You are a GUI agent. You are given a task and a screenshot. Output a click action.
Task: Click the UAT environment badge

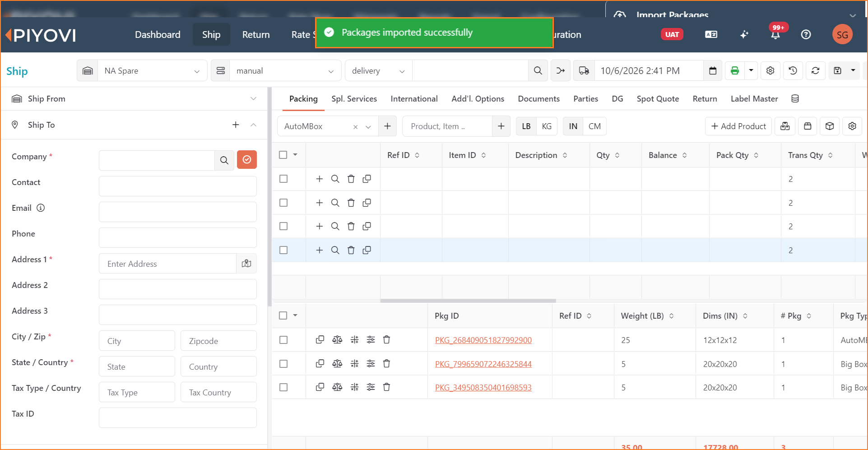(672, 35)
